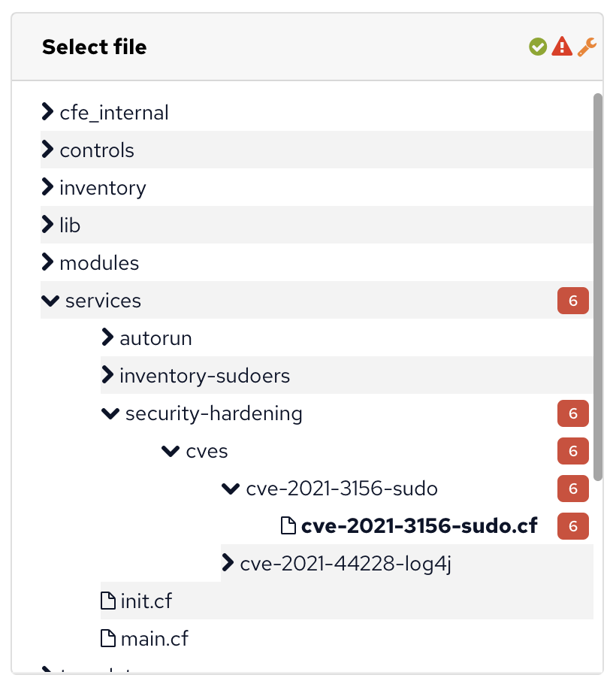616x690 pixels.
Task: Click the file icon beside init.cf
Action: pyautogui.click(x=108, y=601)
